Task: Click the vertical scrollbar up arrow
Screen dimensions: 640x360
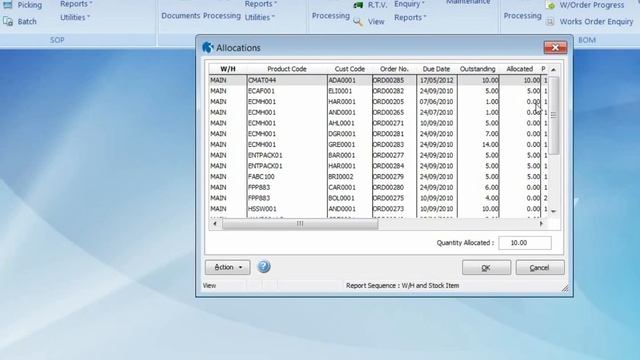Action: pos(553,70)
